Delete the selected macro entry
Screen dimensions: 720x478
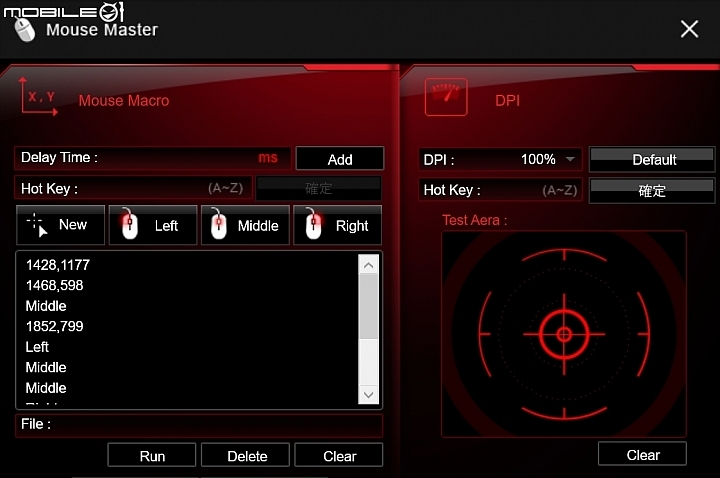[246, 456]
